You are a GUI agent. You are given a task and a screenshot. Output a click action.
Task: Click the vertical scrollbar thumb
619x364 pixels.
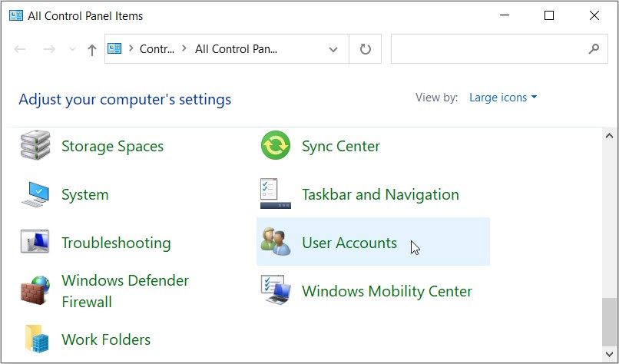coord(611,323)
